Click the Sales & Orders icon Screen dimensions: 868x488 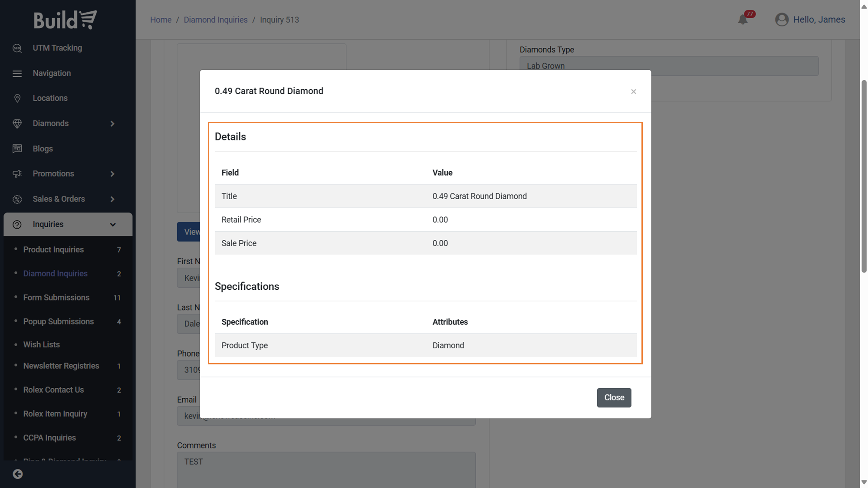click(x=17, y=199)
